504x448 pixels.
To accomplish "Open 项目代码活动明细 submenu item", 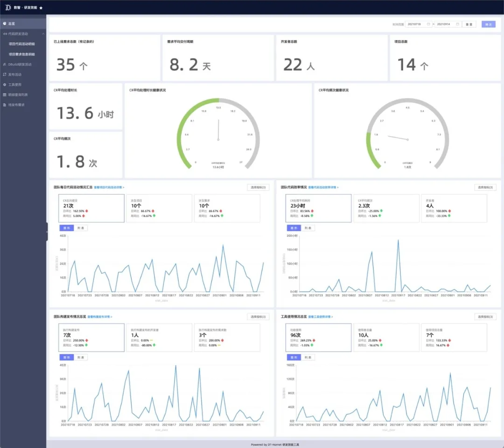I will point(21,44).
